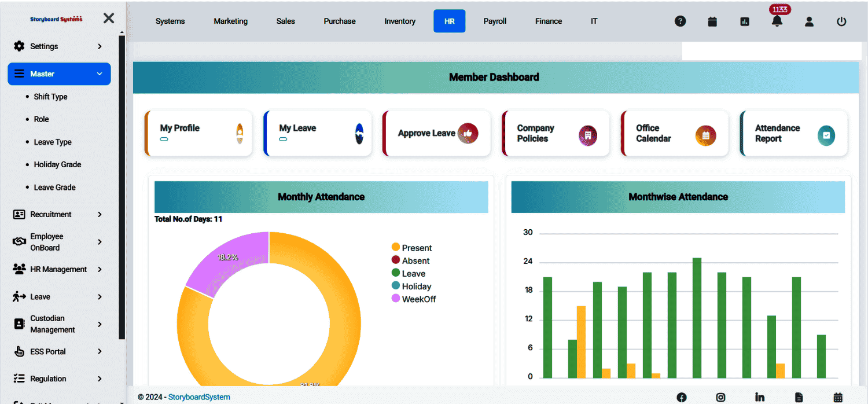Follow the StoryboardSystem footer link

click(199, 397)
